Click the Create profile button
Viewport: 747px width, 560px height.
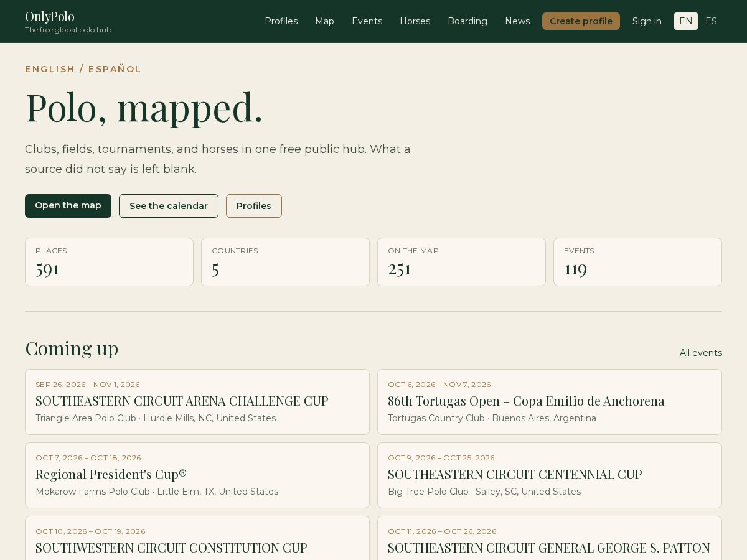coord(581,21)
